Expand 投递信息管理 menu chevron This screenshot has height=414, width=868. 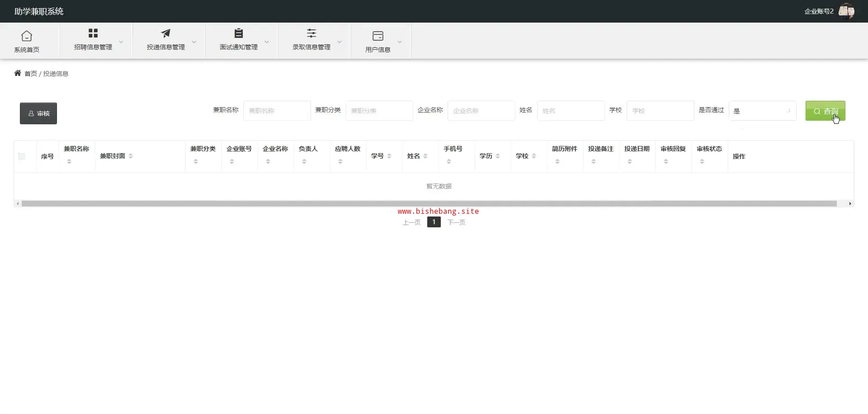[x=194, y=42]
